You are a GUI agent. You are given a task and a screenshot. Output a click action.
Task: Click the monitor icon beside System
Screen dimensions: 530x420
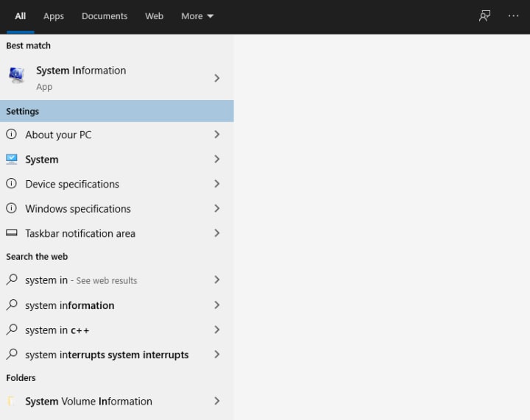tap(12, 159)
